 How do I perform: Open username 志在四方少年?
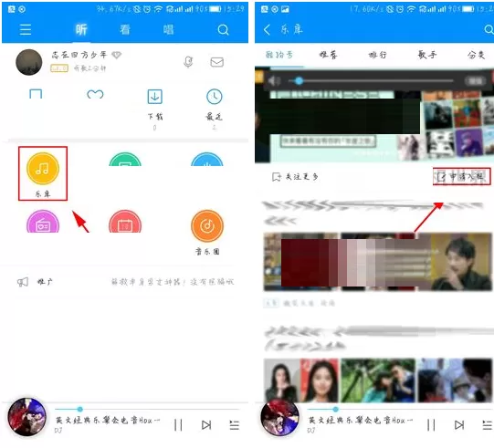coord(79,55)
